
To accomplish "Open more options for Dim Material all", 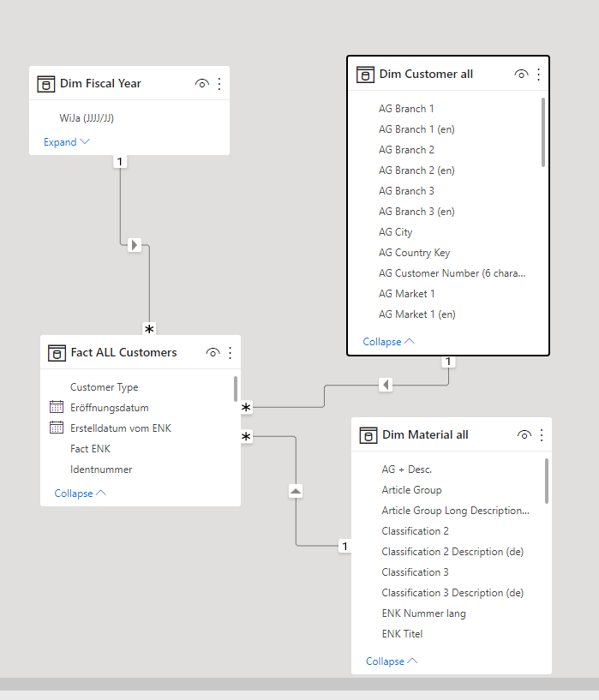I will [x=542, y=434].
